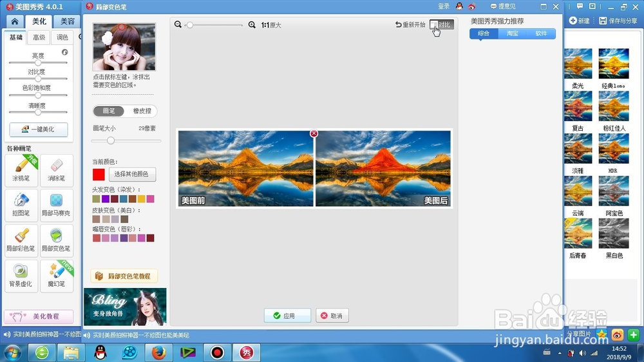This screenshot has width=644, height=362.
Task: Pick the first skin whitening color swatch
Action: [x=97, y=220]
